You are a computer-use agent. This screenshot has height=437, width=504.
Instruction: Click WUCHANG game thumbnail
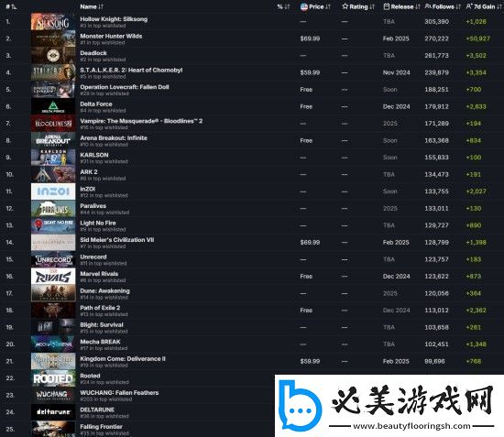point(53,395)
